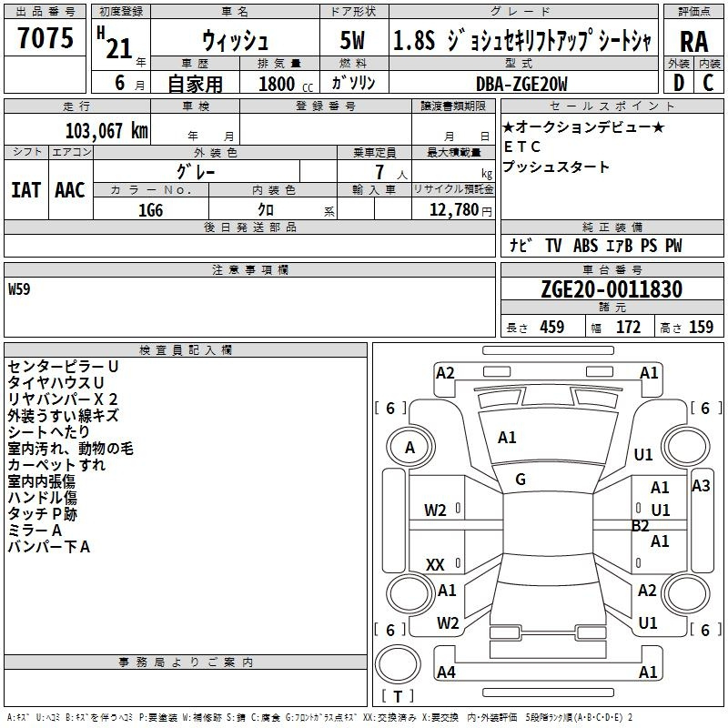Select the プッシュスタート sales point
This screenshot has width=728, height=728.
(x=556, y=167)
